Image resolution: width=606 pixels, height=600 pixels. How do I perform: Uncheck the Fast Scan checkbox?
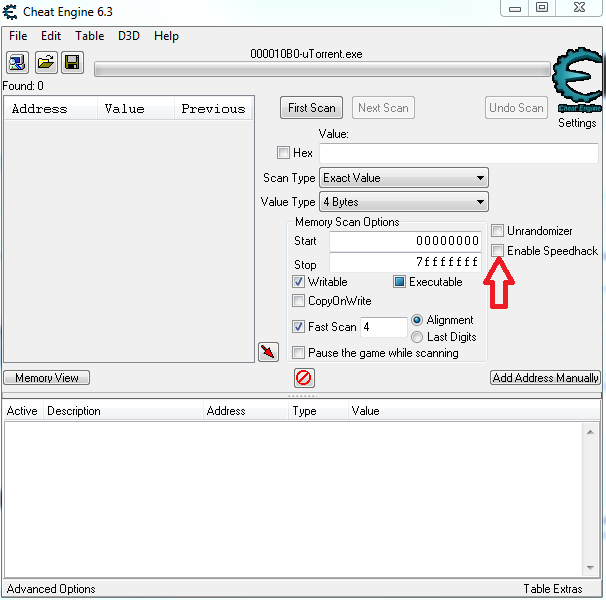(x=298, y=327)
